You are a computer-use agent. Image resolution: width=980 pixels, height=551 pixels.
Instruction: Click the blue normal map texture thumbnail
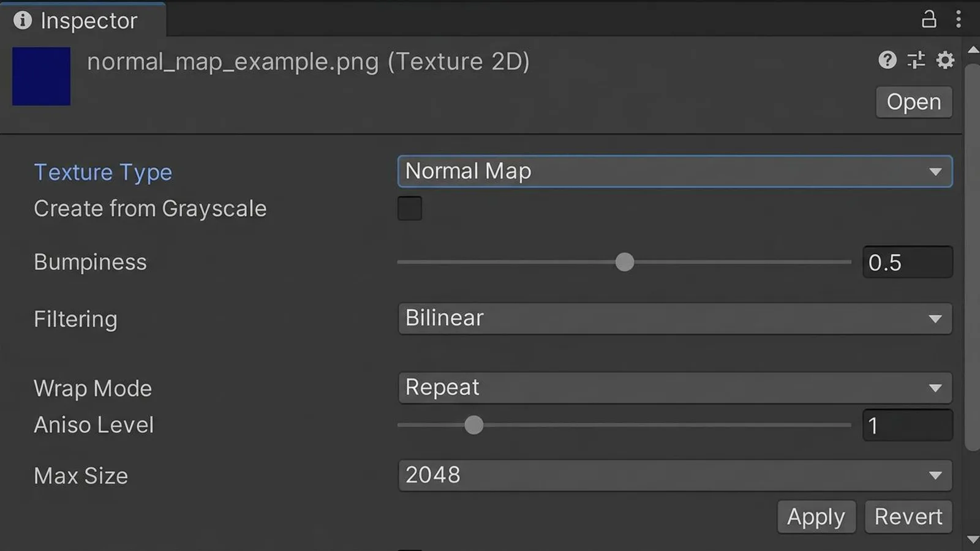pos(41,77)
